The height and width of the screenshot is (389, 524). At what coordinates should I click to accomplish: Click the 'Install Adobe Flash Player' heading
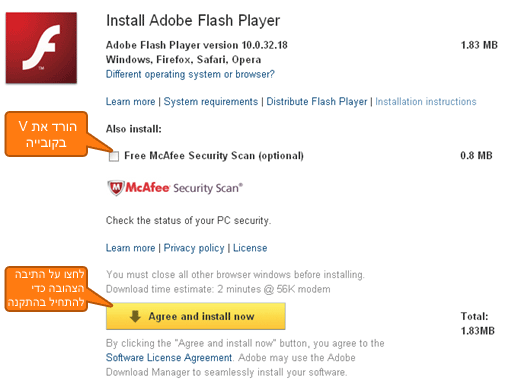point(193,21)
